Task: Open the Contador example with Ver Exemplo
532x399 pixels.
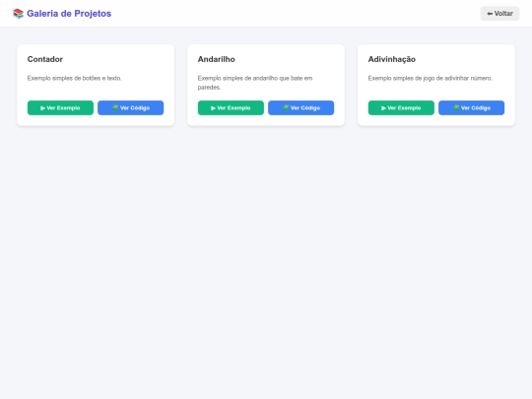Action: tap(60, 108)
